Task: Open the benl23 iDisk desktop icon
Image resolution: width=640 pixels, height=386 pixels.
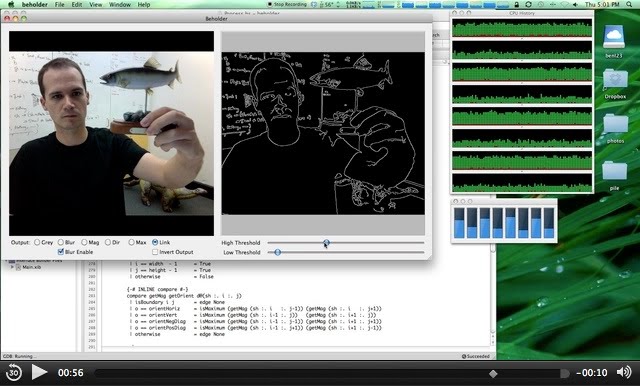Action: point(613,42)
